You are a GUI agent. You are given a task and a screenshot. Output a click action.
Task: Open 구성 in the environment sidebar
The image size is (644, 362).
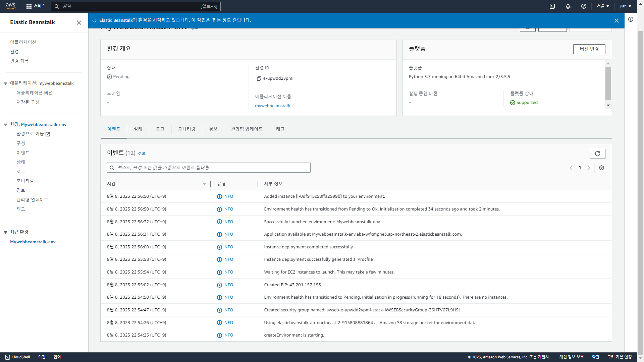(x=21, y=143)
